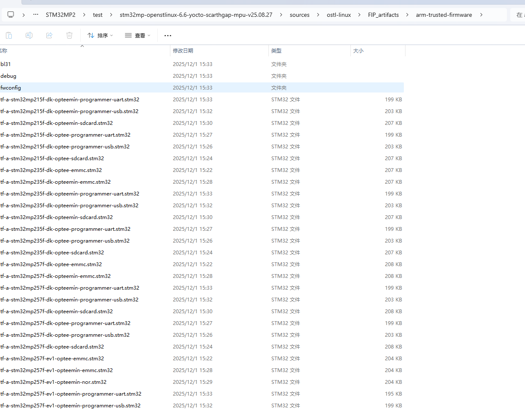The image size is (525, 420).
Task: Select tf-a-stm32mp257f-ev1-optee-emmc.stm32 file
Action: click(202, 359)
